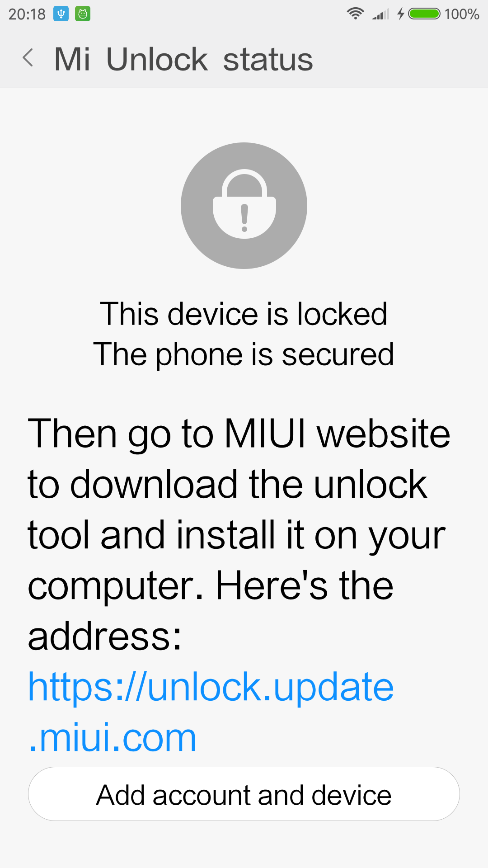Tap the charging lightning bolt icon

[x=401, y=14]
